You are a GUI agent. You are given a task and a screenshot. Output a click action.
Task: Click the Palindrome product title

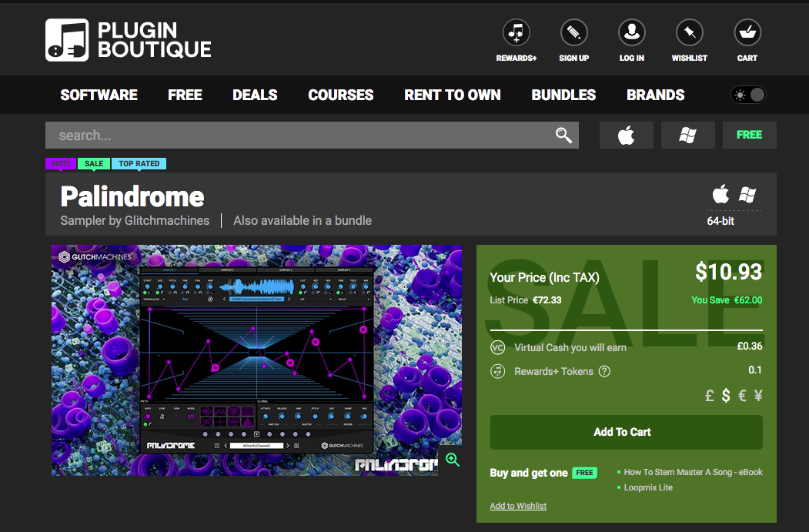coord(132,196)
